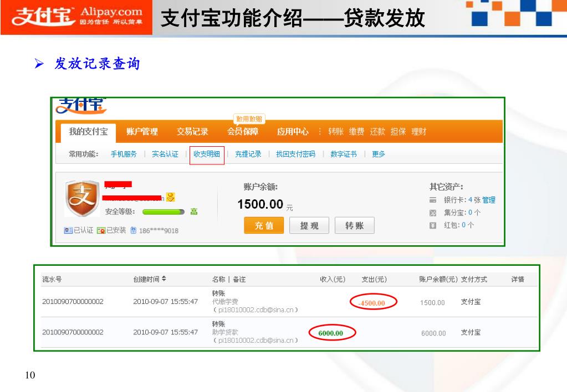
Task: Click the email in the 助学贷款 row
Action: pos(256,341)
